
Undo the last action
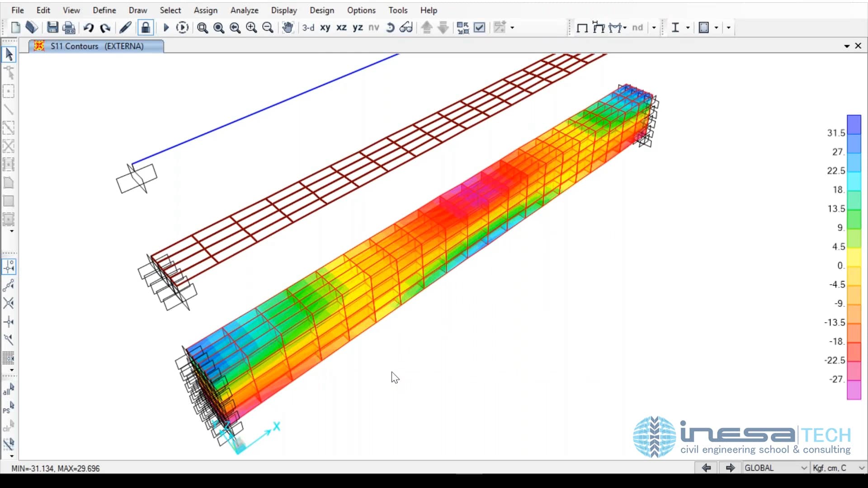[89, 27]
